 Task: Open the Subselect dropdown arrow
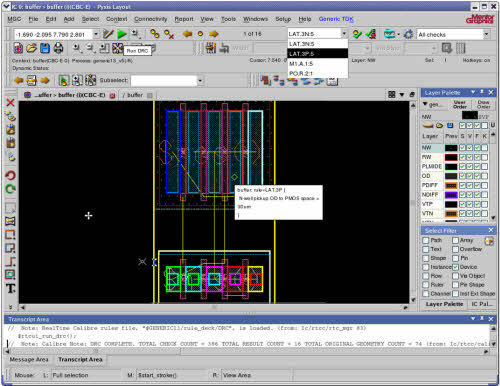tap(200, 80)
